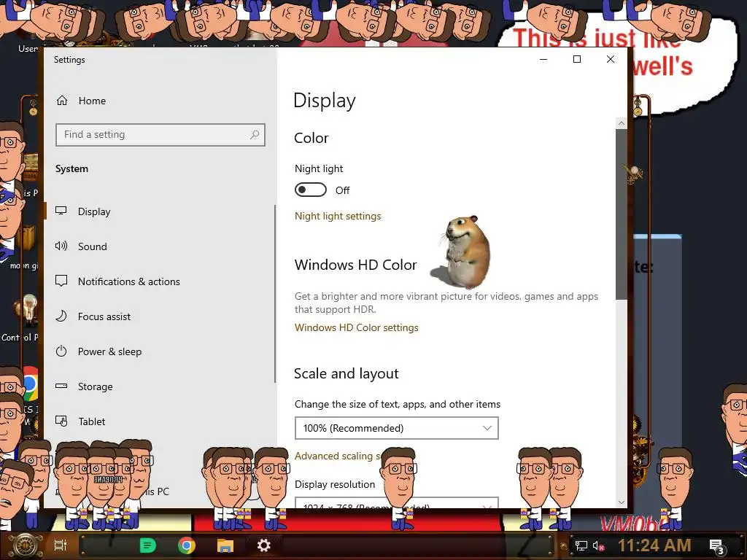Click the System heading in sidebar
747x560 pixels.
[x=71, y=168]
